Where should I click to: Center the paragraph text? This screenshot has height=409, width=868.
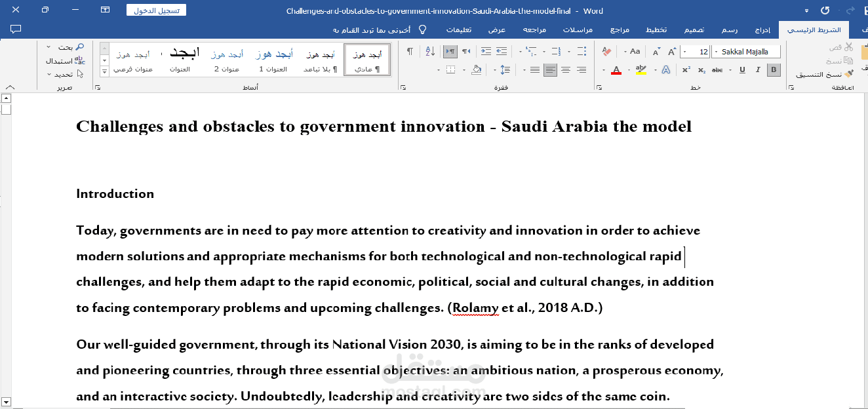pos(566,69)
